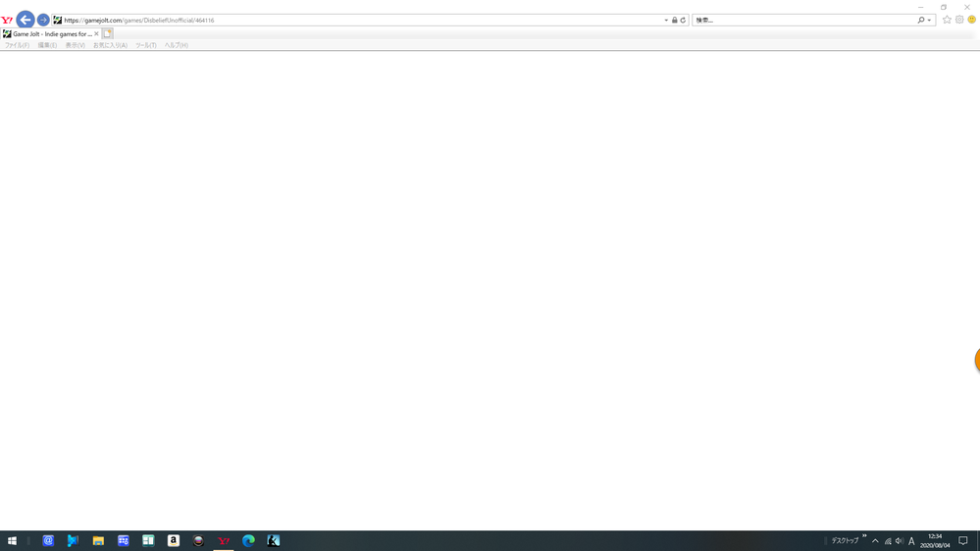Launch Microsoft Edge from the taskbar
The width and height of the screenshot is (980, 551).
[248, 541]
